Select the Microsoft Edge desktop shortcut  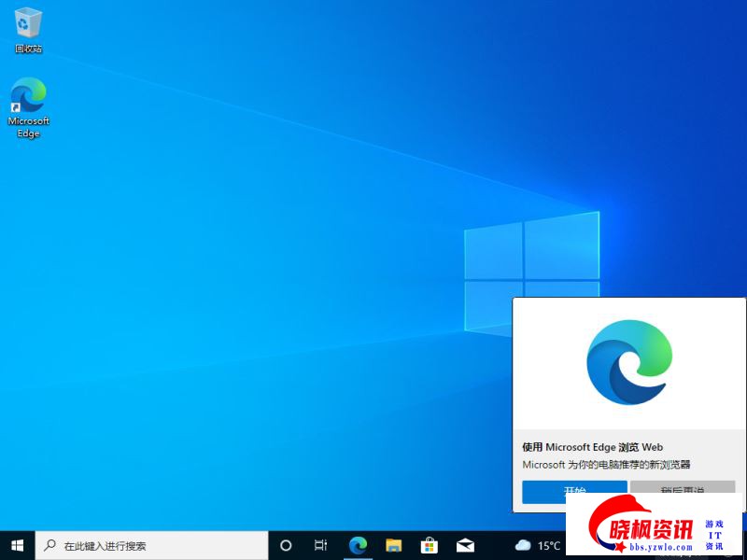[x=28, y=106]
